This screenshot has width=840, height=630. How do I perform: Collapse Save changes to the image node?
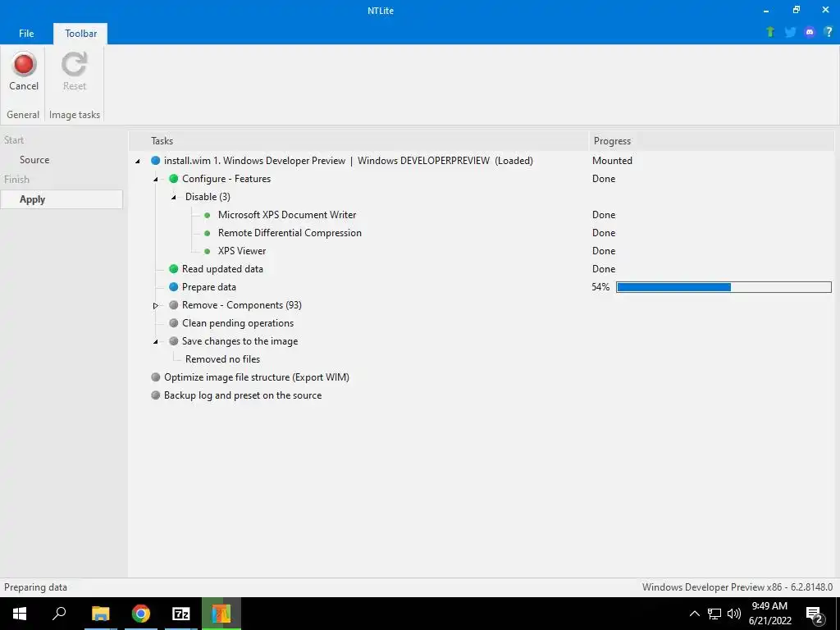coord(156,342)
